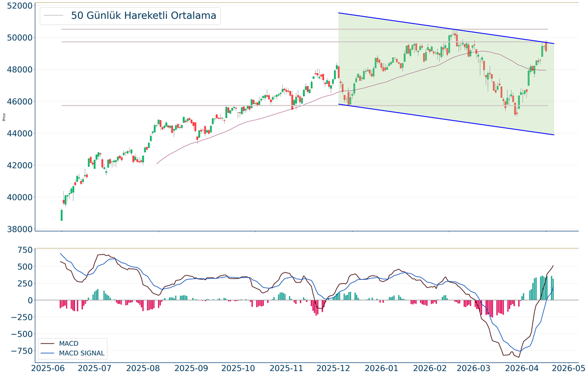Click the "50 Günlük Hareketli Ortalama" legend label

pyautogui.click(x=143, y=16)
